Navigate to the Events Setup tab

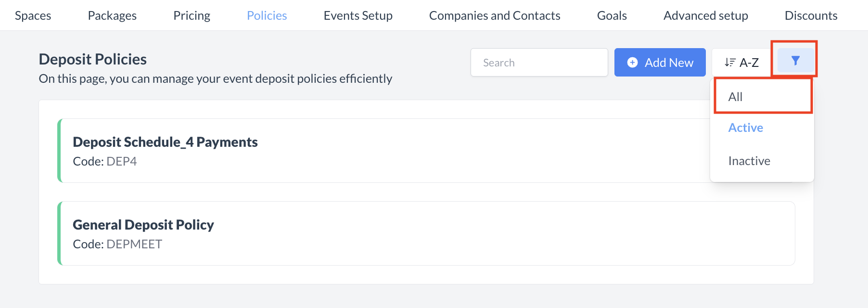pos(358,15)
